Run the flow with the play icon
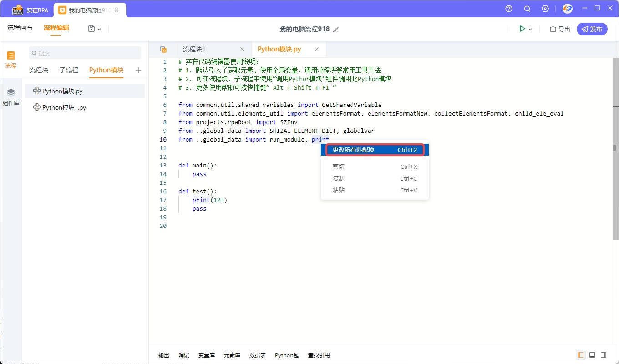Image resolution: width=619 pixels, height=364 pixels. pyautogui.click(x=522, y=29)
